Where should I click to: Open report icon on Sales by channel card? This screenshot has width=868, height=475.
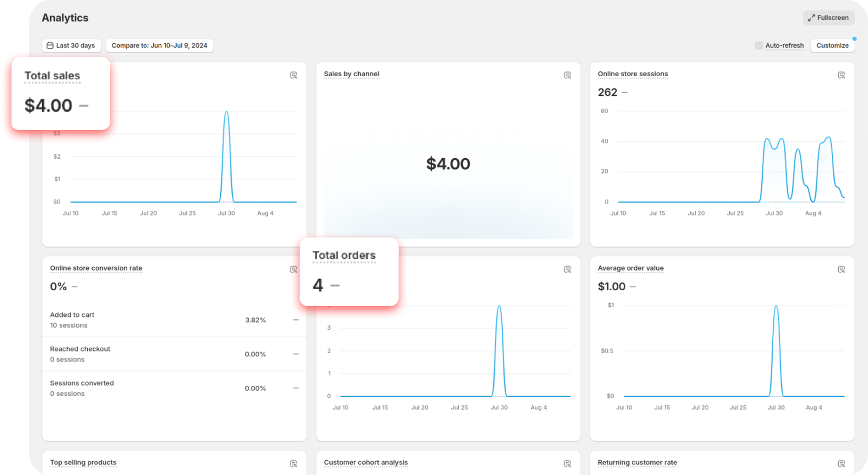click(567, 75)
